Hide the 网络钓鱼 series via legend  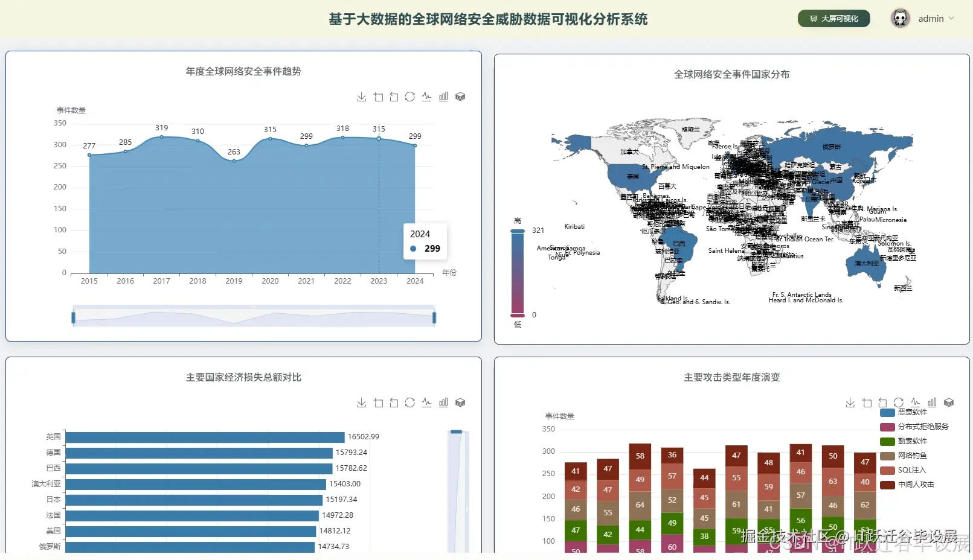pyautogui.click(x=904, y=456)
